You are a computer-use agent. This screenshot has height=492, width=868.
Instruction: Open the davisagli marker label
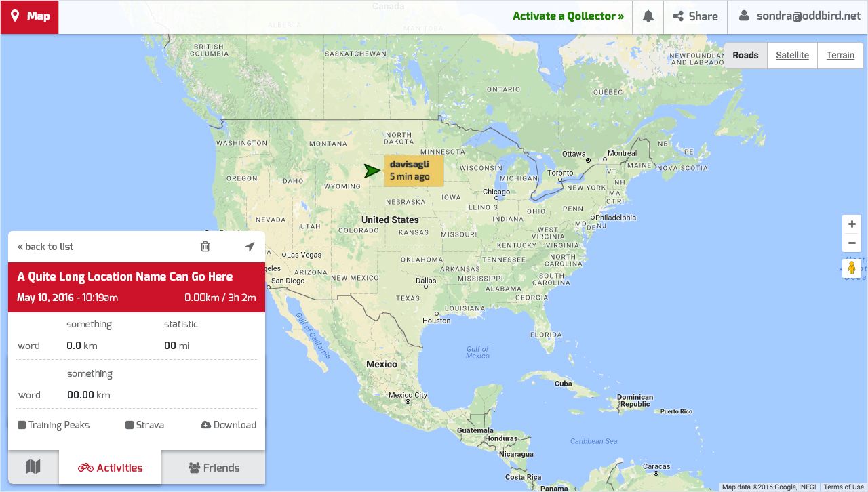[x=414, y=170]
